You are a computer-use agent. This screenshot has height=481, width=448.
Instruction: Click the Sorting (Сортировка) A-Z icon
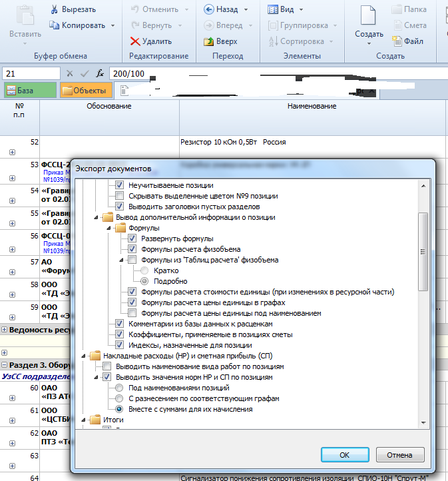tap(274, 41)
